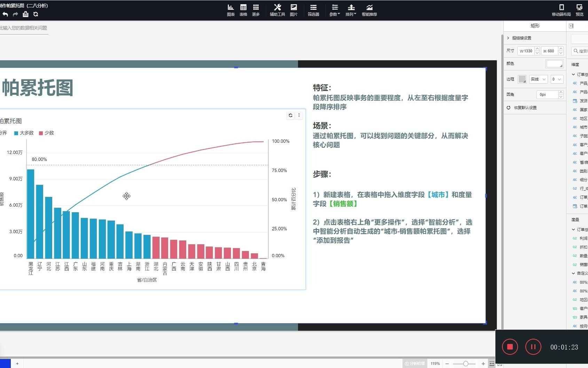Open the 图表 chart tool

tap(230, 10)
